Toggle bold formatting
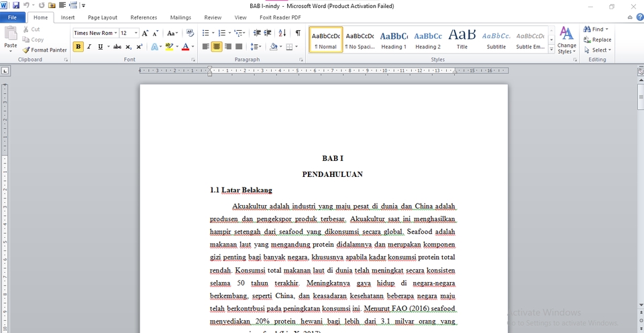Image resolution: width=644 pixels, height=333 pixels. (78, 47)
